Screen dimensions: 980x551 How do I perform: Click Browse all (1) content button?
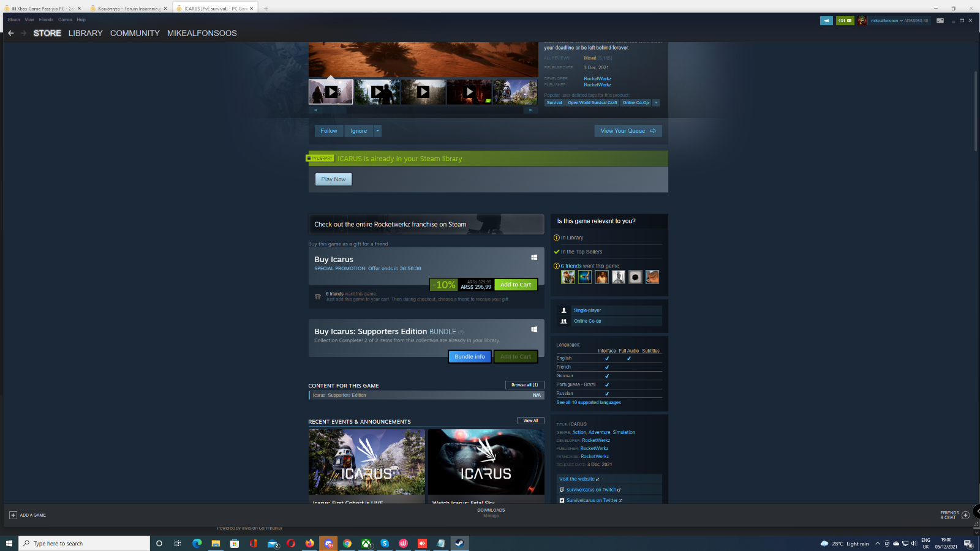[x=524, y=385]
